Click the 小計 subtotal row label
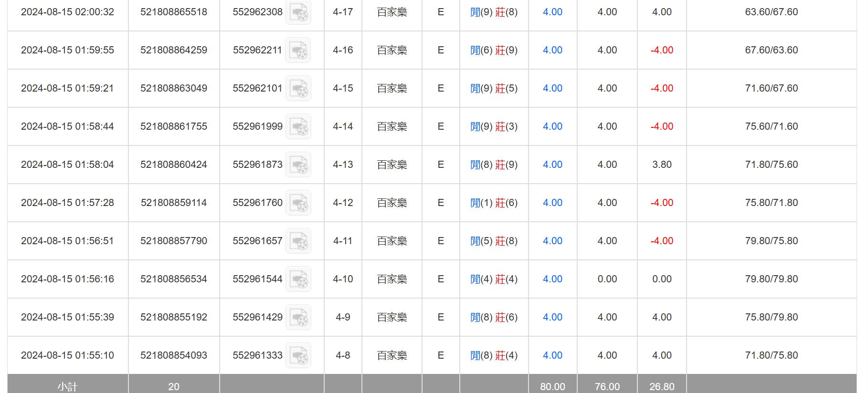 [67, 386]
